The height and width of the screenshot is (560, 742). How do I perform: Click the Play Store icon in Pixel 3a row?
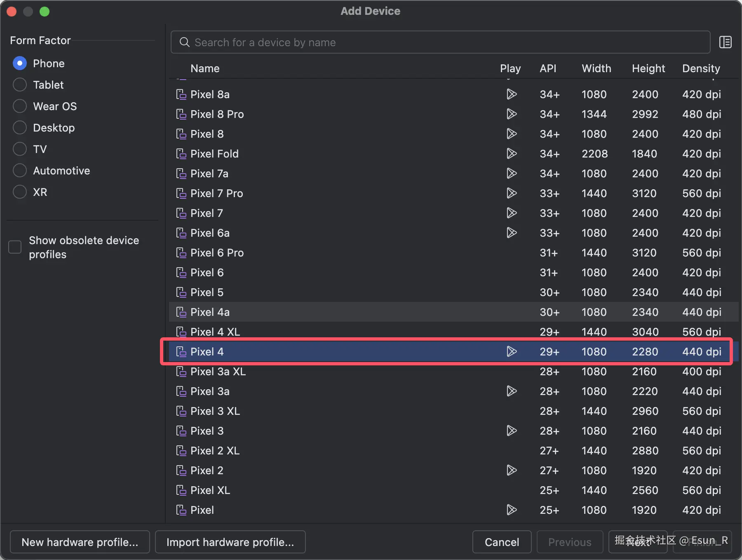512,391
